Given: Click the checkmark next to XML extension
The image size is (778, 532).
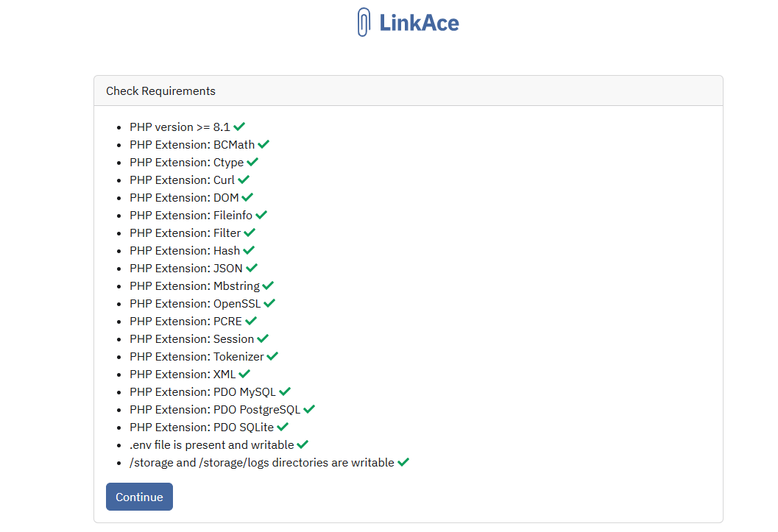Looking at the screenshot, I should point(244,374).
